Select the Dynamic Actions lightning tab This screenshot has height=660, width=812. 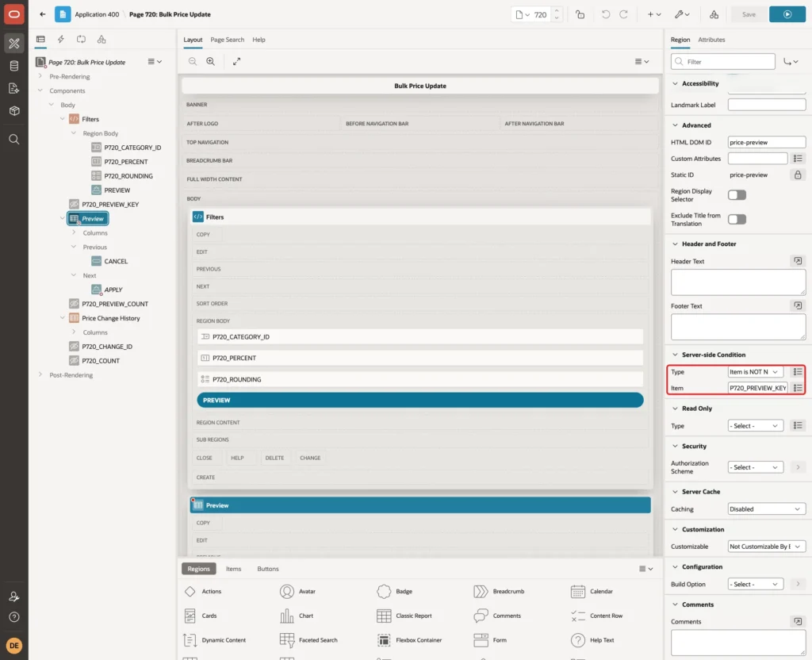60,40
